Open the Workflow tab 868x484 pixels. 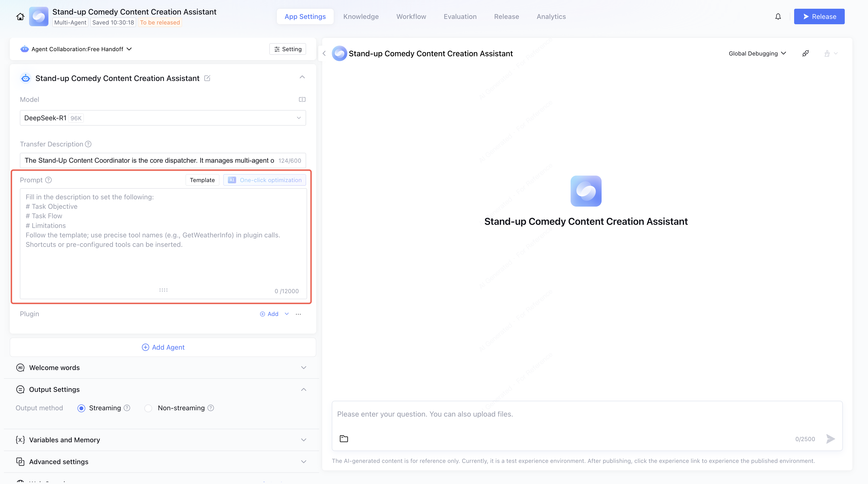coord(411,16)
